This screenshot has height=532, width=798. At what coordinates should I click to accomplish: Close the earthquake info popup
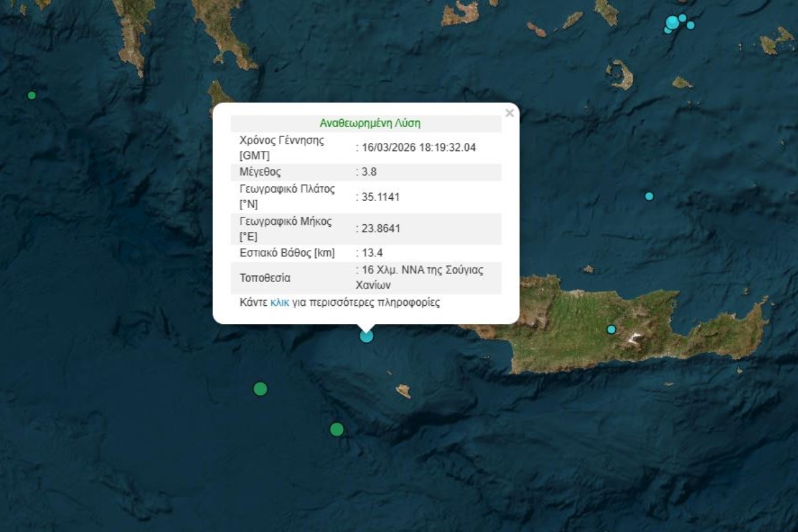(x=509, y=113)
